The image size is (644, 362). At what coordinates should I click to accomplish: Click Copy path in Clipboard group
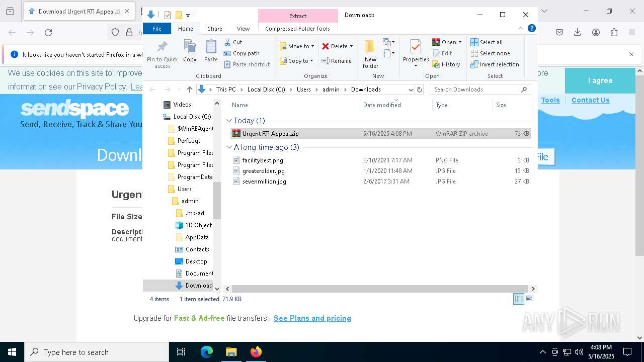[x=242, y=53]
